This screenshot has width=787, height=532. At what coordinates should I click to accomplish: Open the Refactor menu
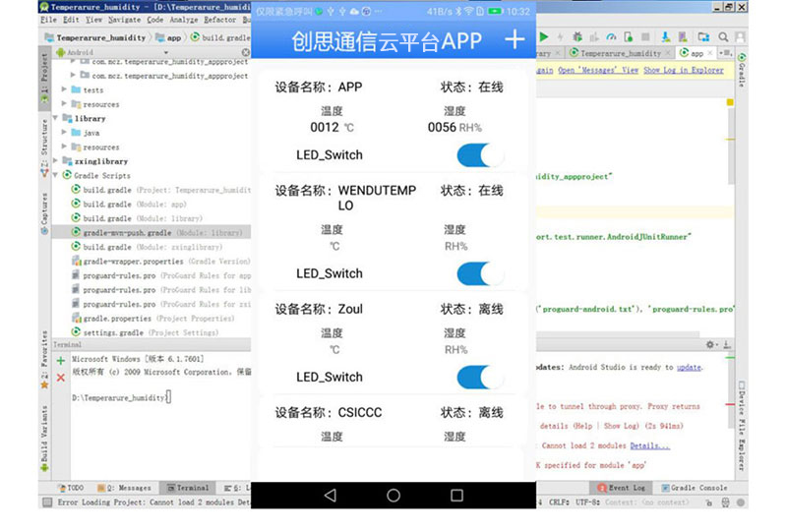coord(219,20)
